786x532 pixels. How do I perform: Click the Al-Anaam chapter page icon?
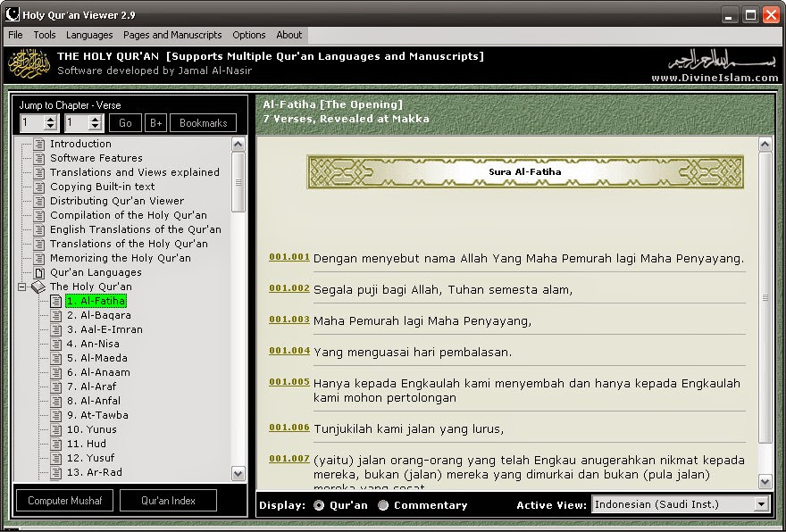55,373
